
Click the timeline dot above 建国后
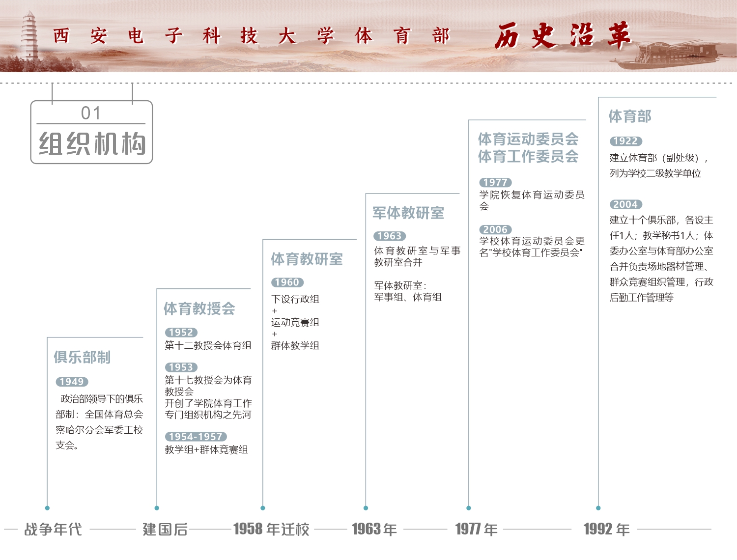coord(157,508)
